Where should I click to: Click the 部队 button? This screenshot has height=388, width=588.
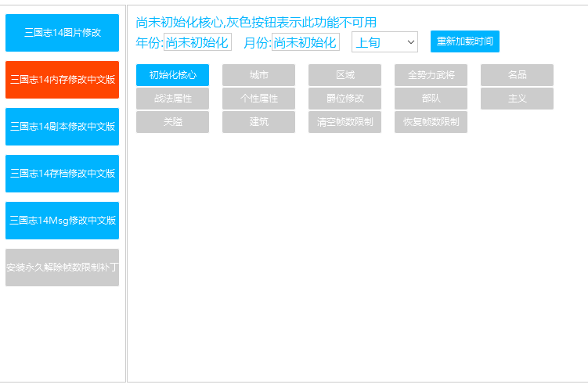(x=431, y=99)
